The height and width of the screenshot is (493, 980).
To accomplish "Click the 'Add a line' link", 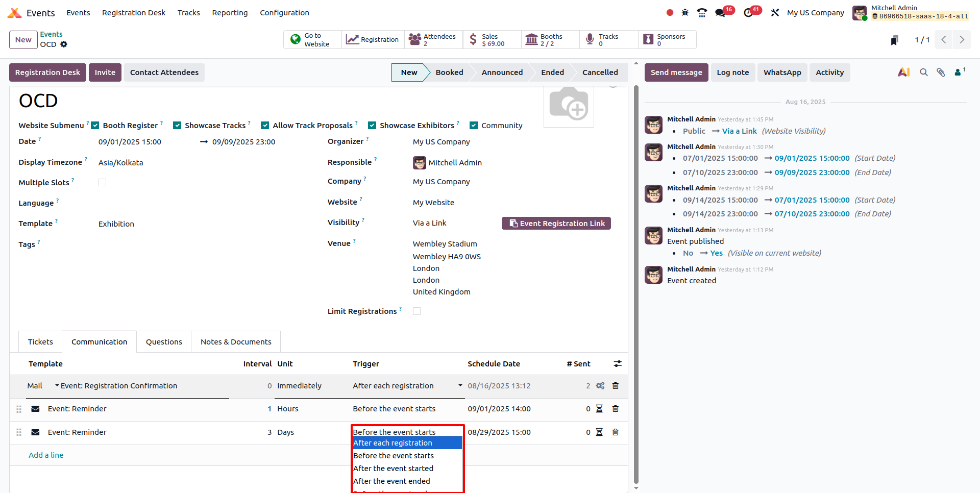I will tap(46, 455).
